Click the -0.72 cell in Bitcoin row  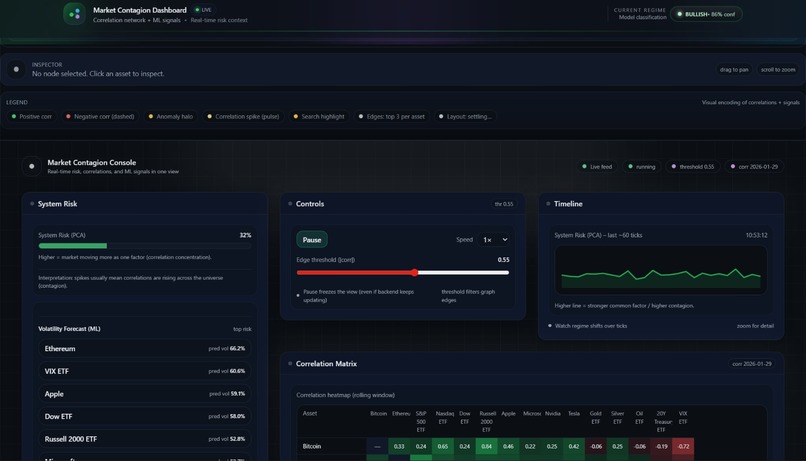(x=683, y=446)
